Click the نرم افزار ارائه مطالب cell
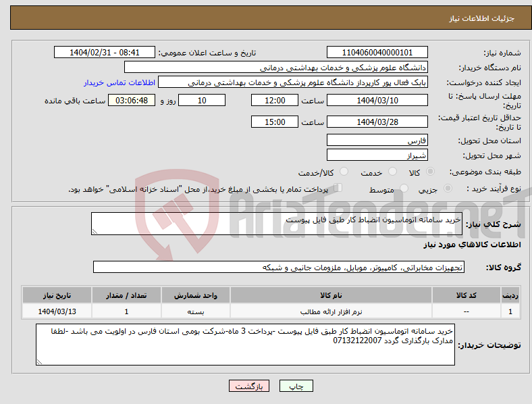Screen dimensions: 532x404 pyautogui.click(x=331, y=311)
